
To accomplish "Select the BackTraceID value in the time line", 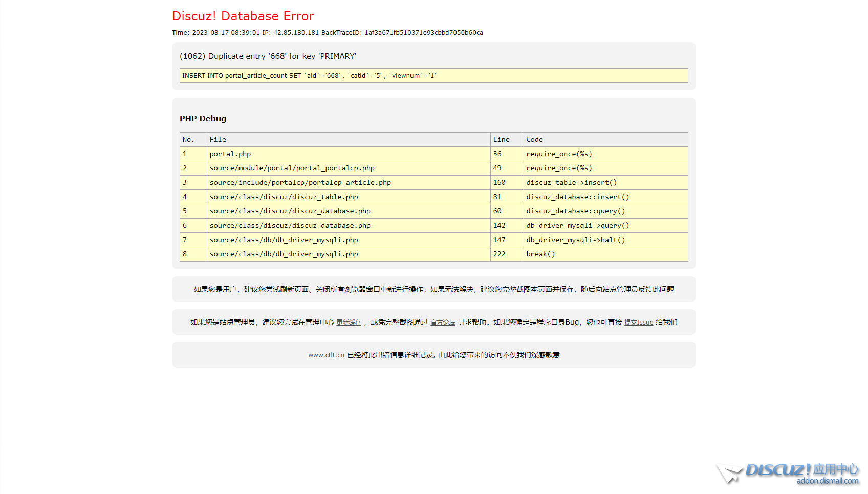I will pos(424,33).
